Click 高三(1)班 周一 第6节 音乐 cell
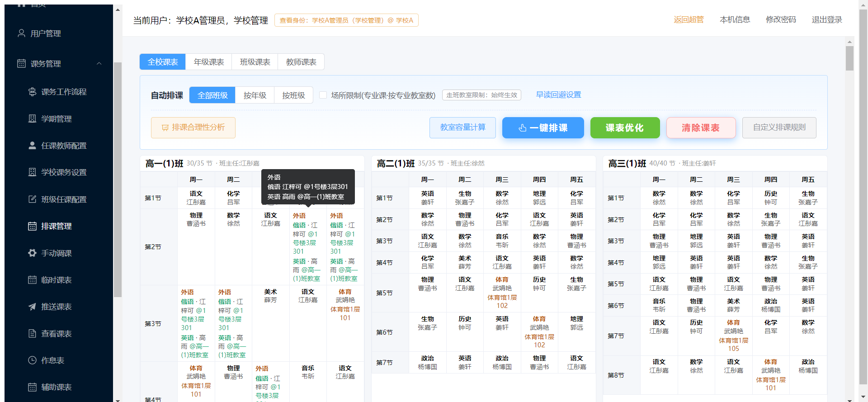The width and height of the screenshot is (868, 402). [x=659, y=305]
